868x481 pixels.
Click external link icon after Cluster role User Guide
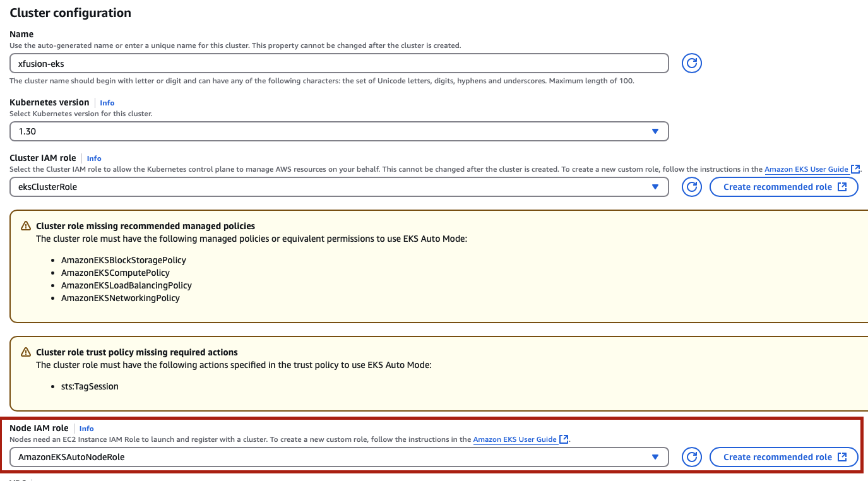[x=855, y=169]
